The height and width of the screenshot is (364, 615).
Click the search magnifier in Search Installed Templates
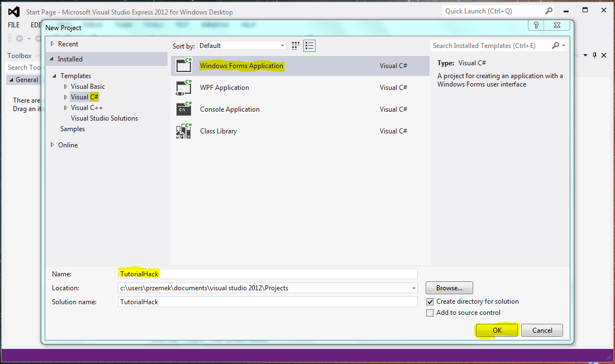tap(555, 45)
